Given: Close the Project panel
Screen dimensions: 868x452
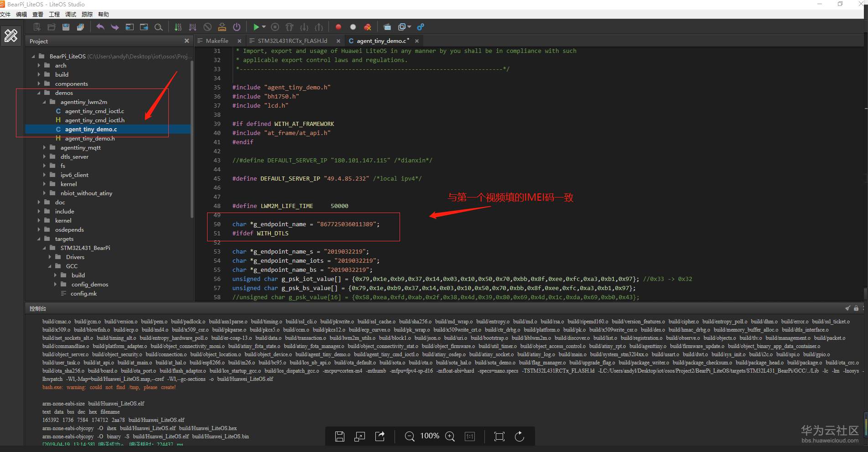Looking at the screenshot, I should pyautogui.click(x=187, y=41).
